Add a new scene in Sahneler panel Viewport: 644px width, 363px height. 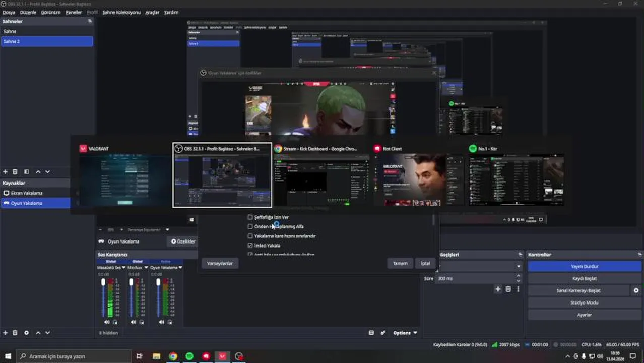(6, 172)
